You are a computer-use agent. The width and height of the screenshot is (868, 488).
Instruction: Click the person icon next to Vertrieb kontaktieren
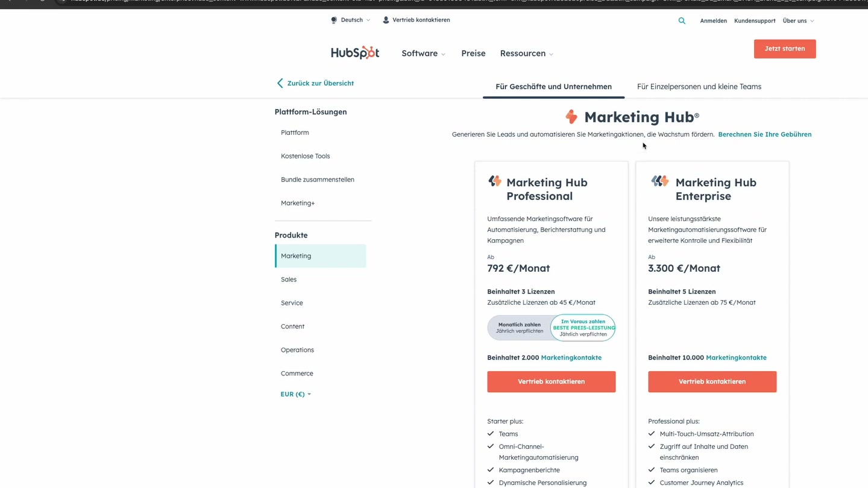tap(385, 19)
